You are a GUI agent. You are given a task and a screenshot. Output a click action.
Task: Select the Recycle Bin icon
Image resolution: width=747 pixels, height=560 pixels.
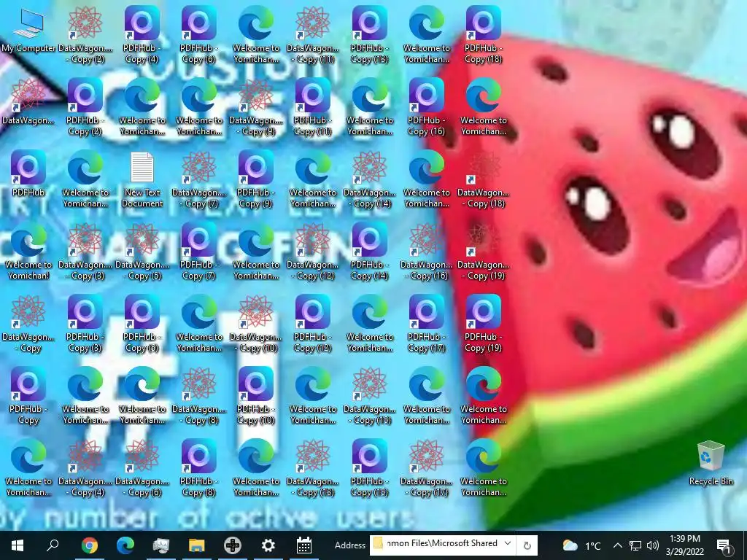click(x=711, y=463)
